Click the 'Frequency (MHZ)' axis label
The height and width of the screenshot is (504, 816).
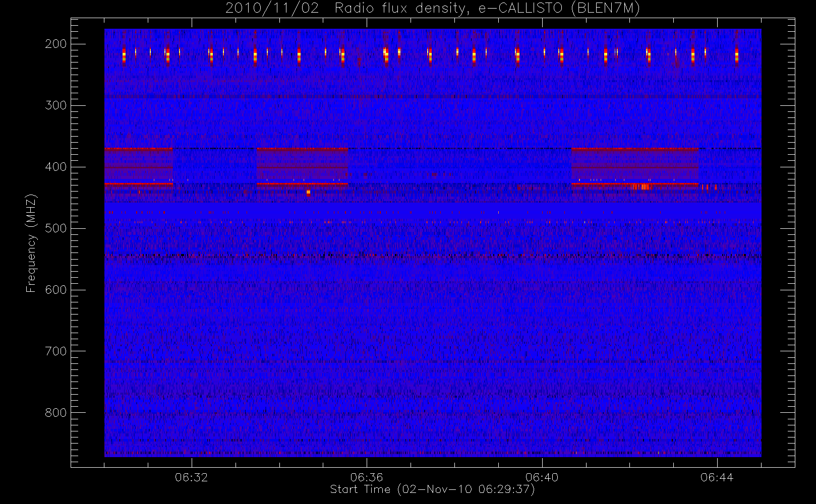pos(31,243)
